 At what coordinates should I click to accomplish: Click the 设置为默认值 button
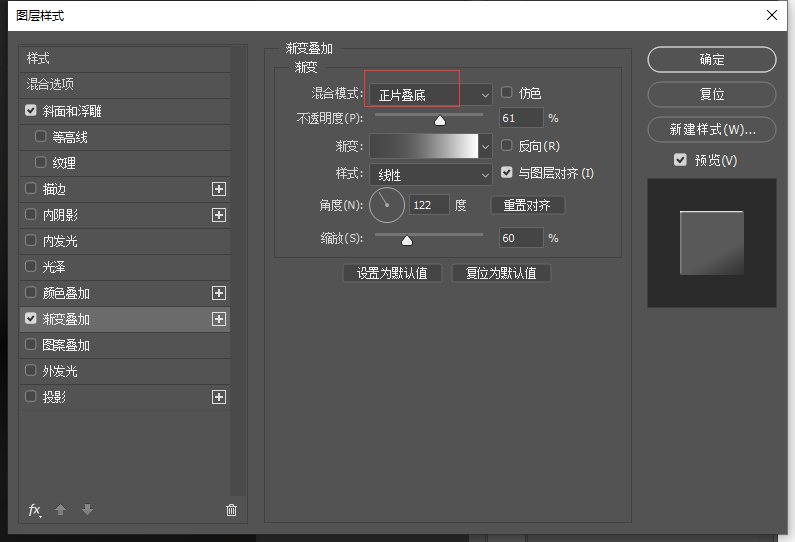[392, 273]
